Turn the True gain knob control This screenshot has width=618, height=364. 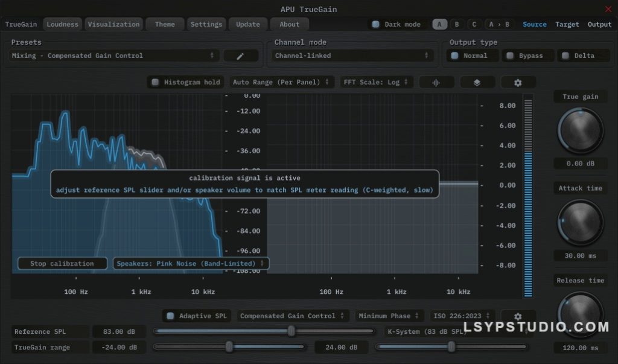[x=580, y=130]
